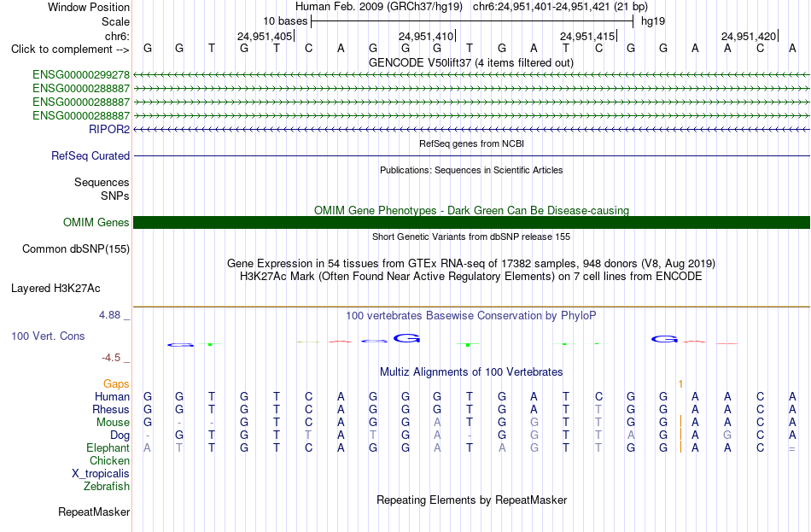
Task: Open the RIPOR2 gene label
Action: click(109, 130)
